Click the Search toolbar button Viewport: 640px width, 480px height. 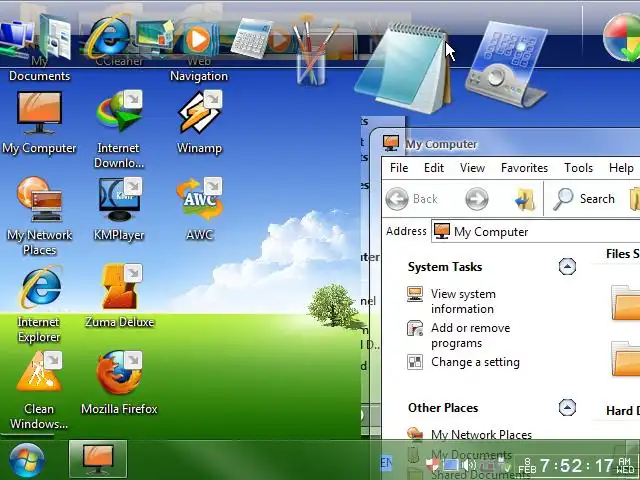[584, 199]
